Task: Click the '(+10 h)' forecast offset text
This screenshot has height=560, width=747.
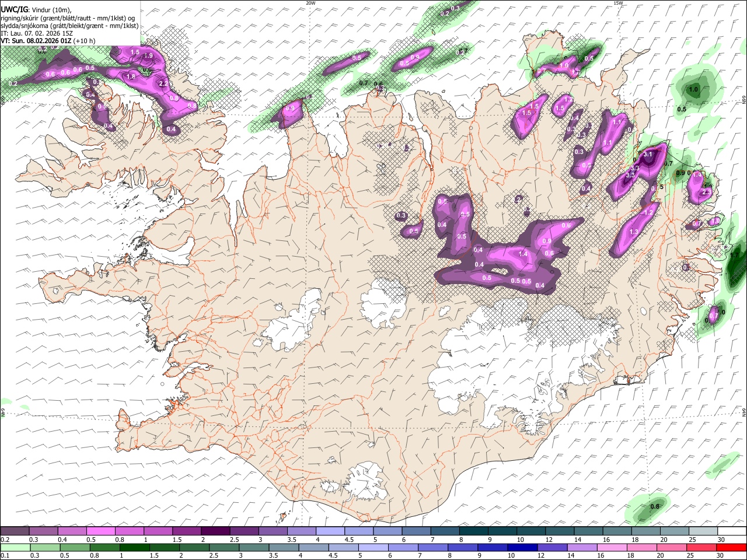Action: (x=85, y=41)
